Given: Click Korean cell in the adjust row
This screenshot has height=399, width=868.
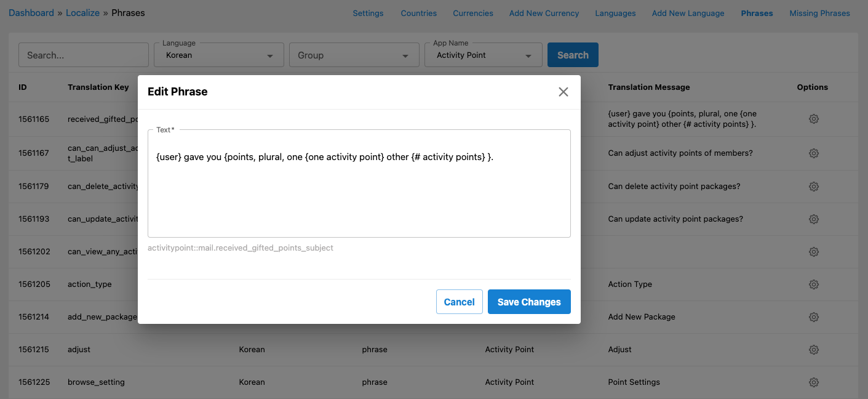Looking at the screenshot, I should pyautogui.click(x=252, y=350).
